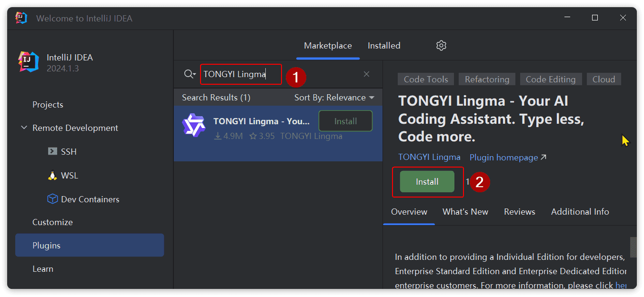Click the plugin title heading in details
644x297 pixels.
pyautogui.click(x=491, y=119)
